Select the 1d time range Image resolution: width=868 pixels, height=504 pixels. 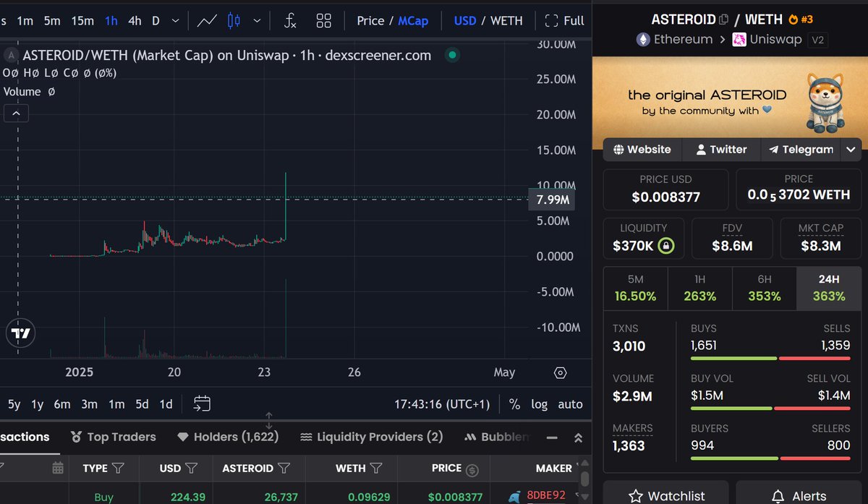pyautogui.click(x=166, y=404)
